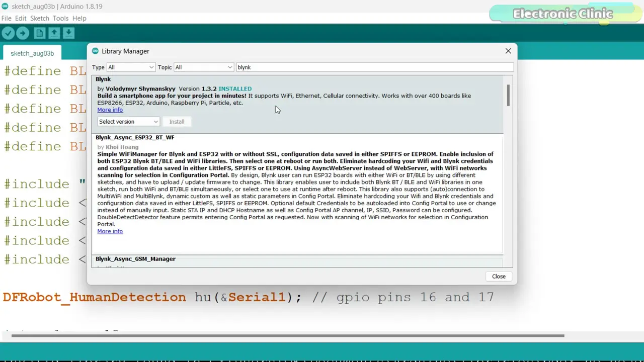The image size is (644, 362).
Task: Click the INSTALLED label for Blynk
Action: click(x=235, y=88)
